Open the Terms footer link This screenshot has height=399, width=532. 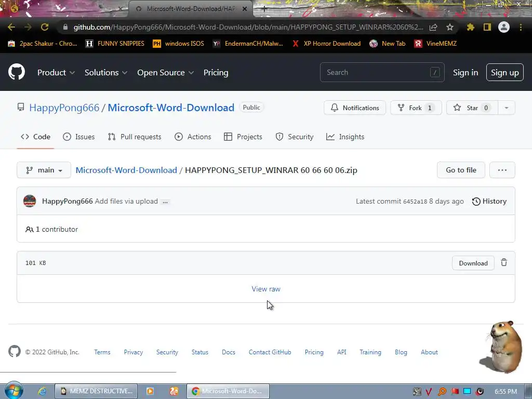102,352
